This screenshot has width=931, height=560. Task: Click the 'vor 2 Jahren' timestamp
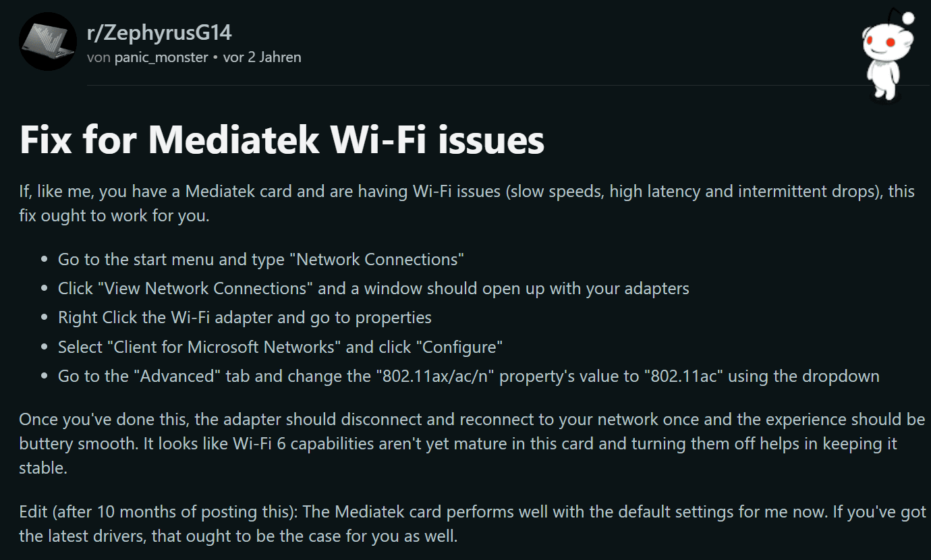click(262, 57)
